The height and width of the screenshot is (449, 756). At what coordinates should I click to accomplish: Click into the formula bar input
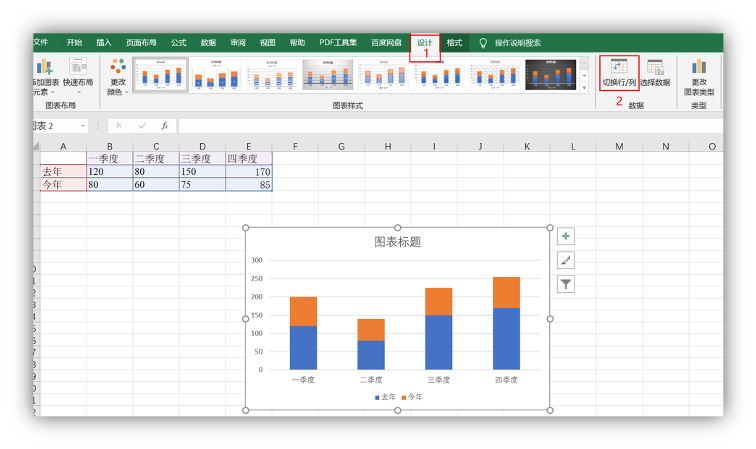450,126
